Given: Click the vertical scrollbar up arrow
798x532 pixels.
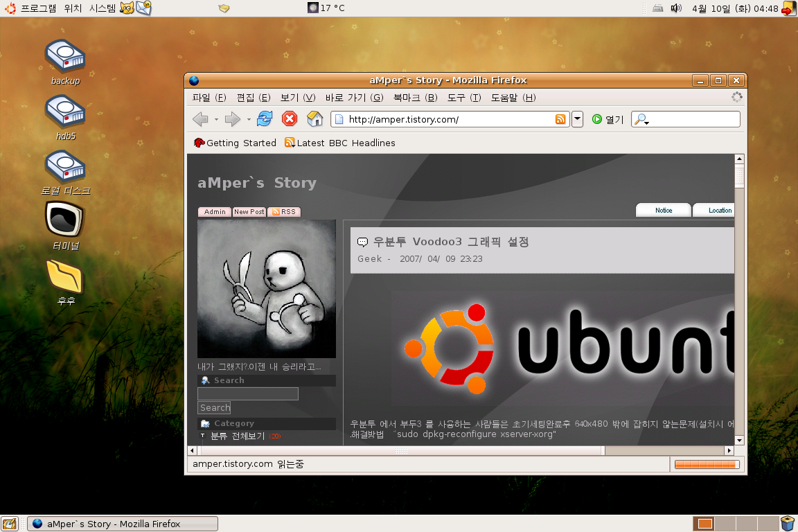Looking at the screenshot, I should pyautogui.click(x=740, y=159).
